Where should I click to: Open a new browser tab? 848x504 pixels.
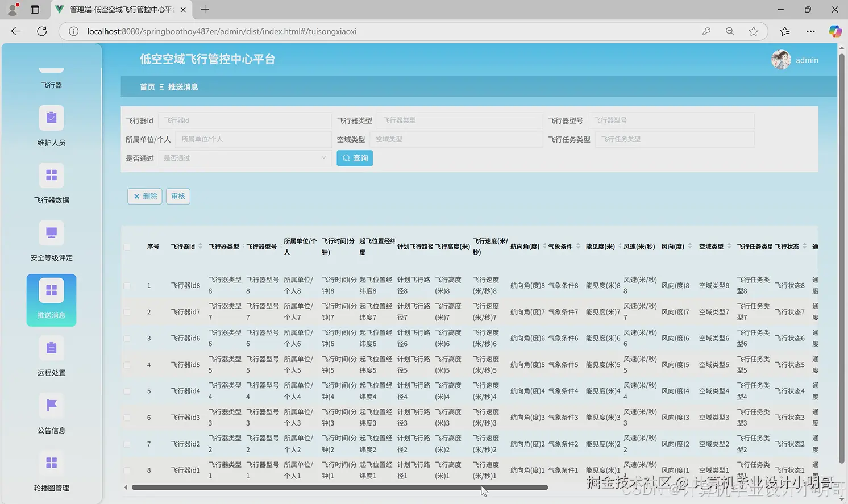205,9
